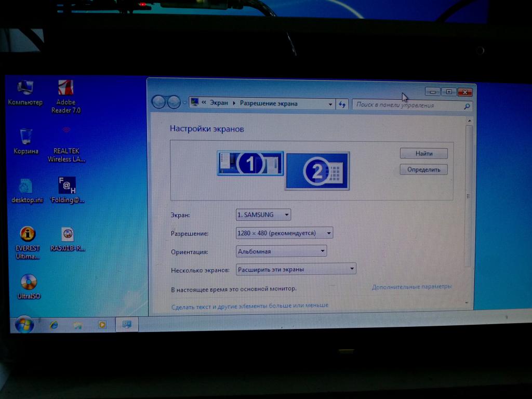
Task: Open Adobe Reader 7.0 desktop shortcut
Action: [x=66, y=96]
